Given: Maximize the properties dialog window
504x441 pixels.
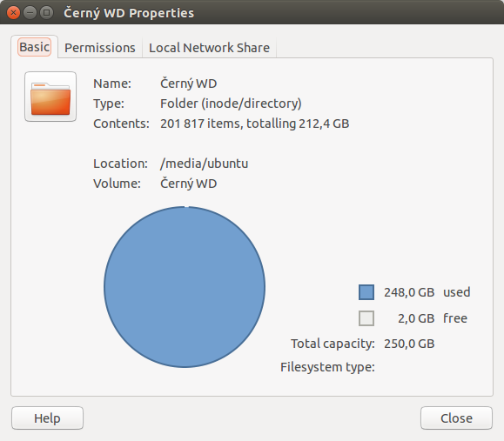Looking at the screenshot, I should pos(47,13).
